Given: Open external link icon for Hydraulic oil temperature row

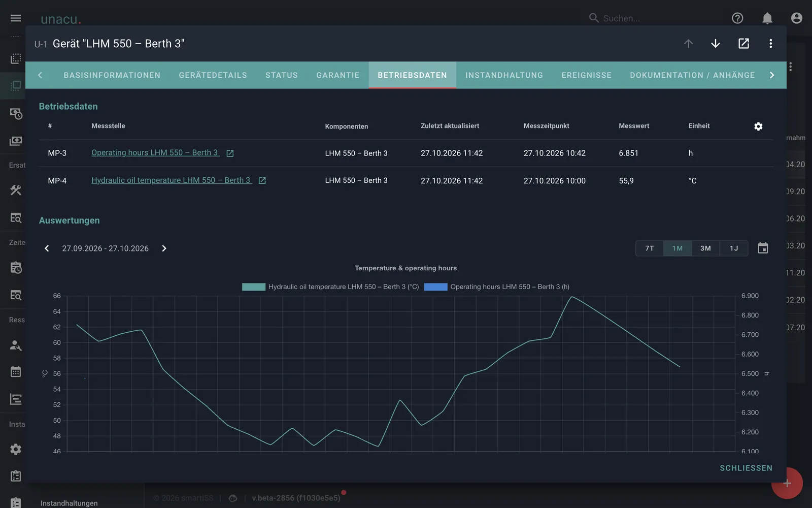Looking at the screenshot, I should [x=262, y=181].
